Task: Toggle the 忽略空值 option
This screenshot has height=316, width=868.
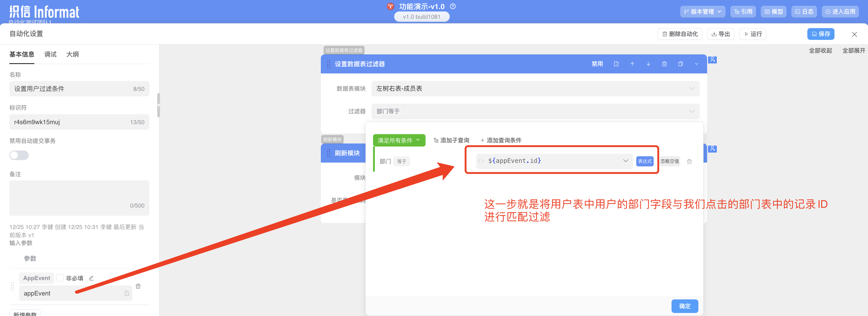Action: tap(669, 161)
